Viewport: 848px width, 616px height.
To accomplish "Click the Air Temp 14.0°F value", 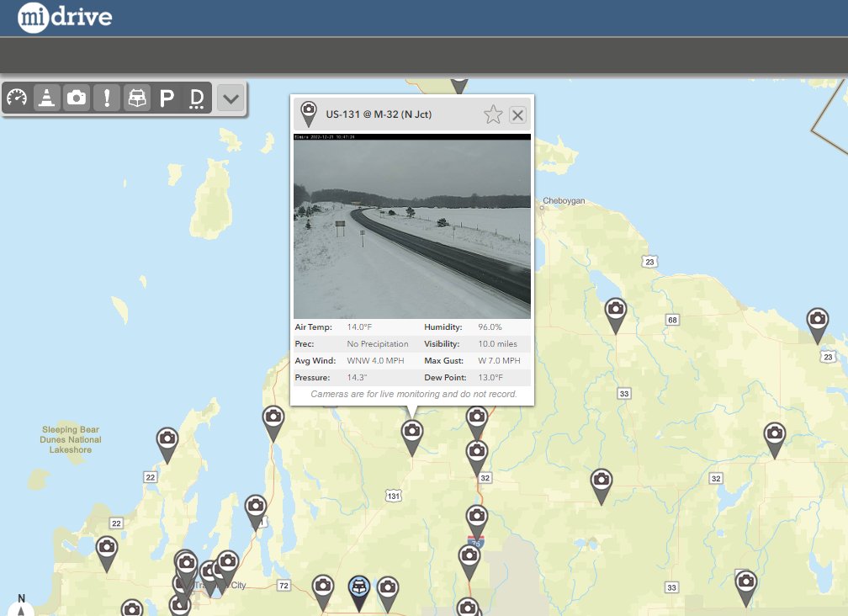I will 359,327.
